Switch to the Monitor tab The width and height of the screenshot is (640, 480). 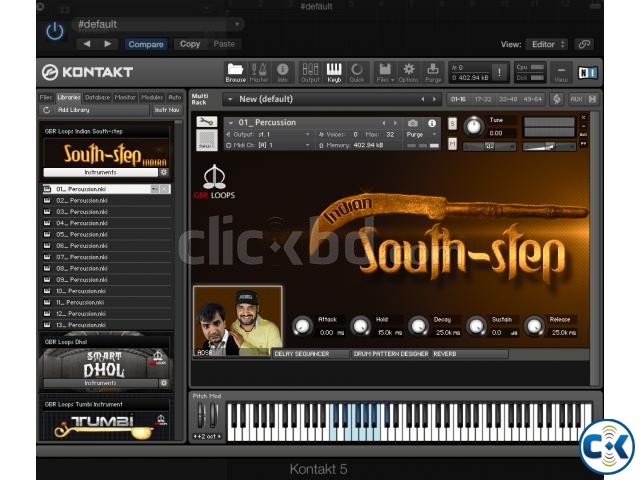click(x=125, y=97)
